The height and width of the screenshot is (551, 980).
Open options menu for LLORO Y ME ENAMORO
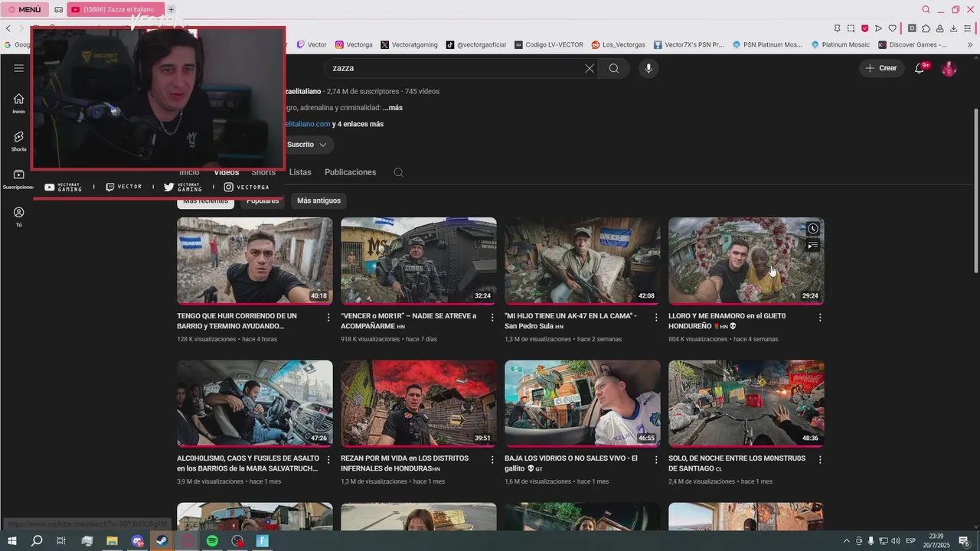tap(820, 317)
